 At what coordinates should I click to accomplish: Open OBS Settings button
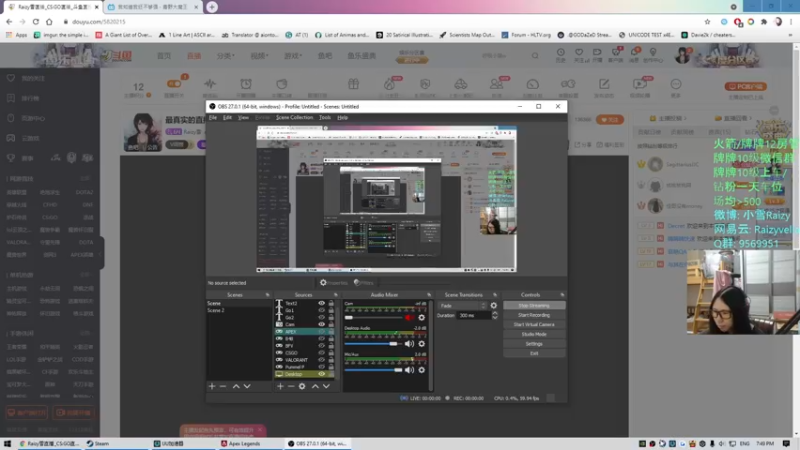(x=534, y=343)
